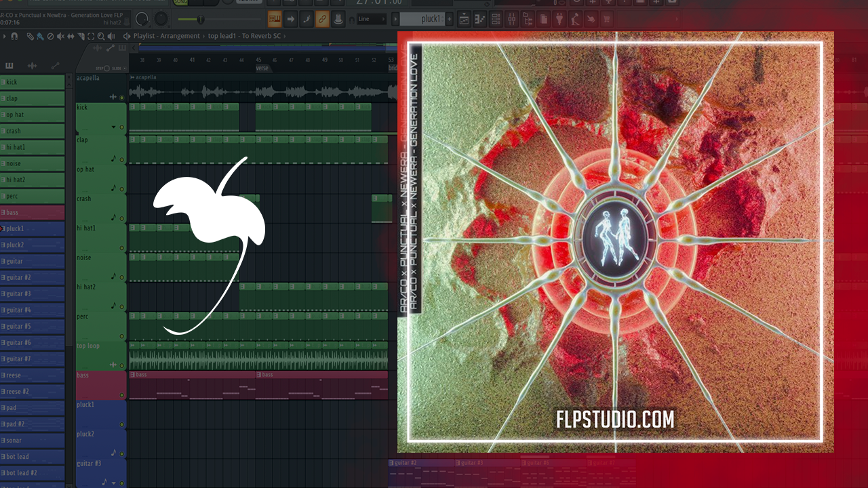Toggle the link-to-controller chain icon
This screenshot has width=868, height=488.
pyautogui.click(x=322, y=19)
